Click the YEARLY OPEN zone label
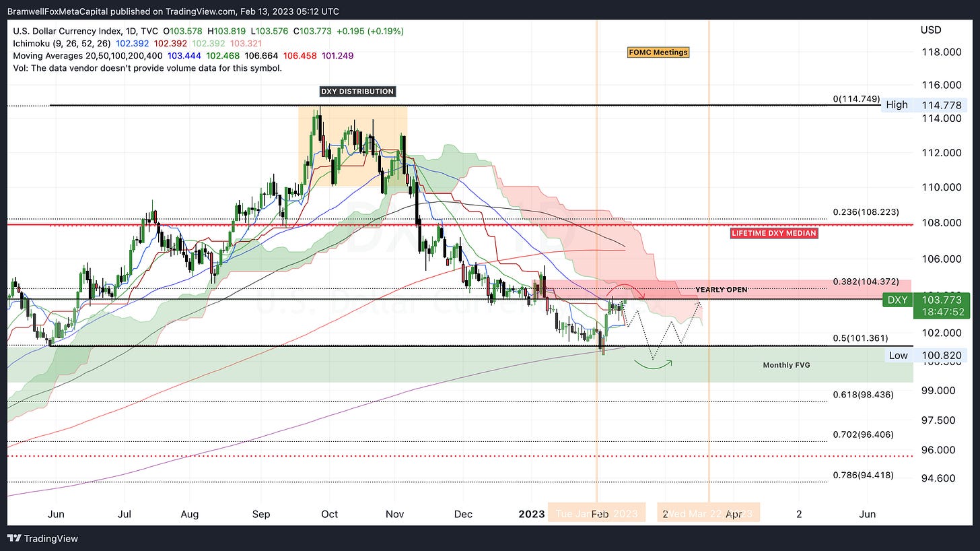The width and height of the screenshot is (980, 551). coord(721,290)
